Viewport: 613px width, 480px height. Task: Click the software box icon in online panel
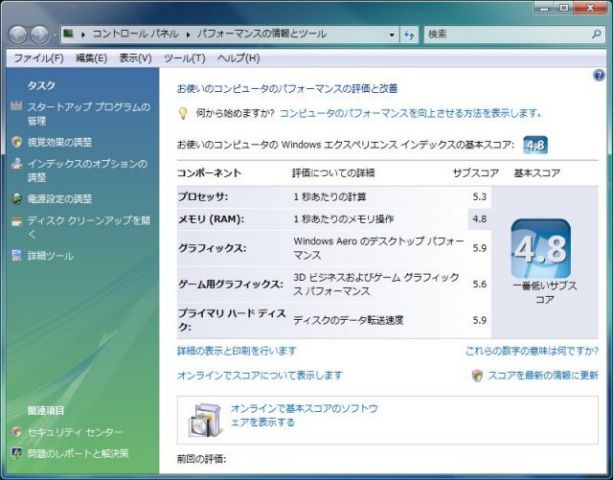click(206, 419)
